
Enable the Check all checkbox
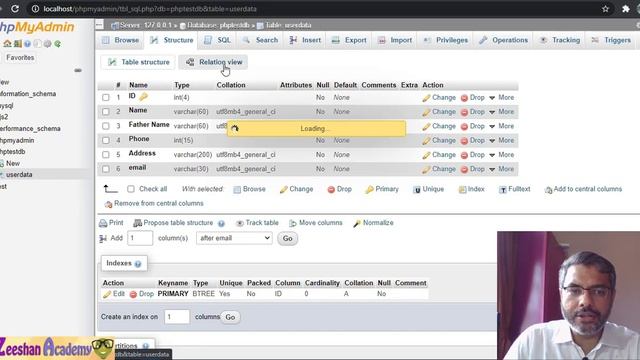point(131,189)
